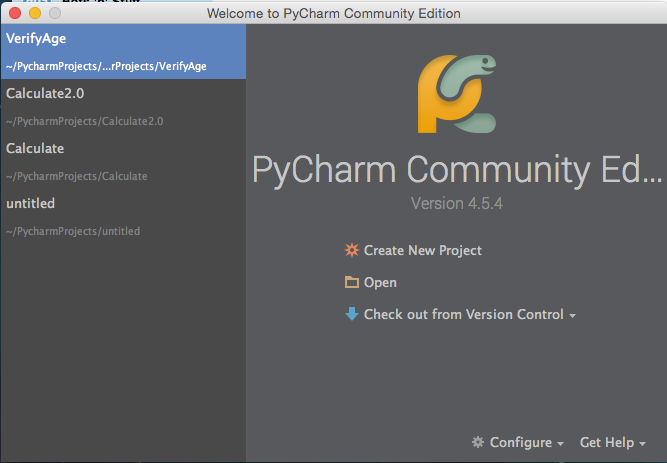Select the VerifyAge recent project
Viewport: 667px width, 463px height.
pos(123,51)
